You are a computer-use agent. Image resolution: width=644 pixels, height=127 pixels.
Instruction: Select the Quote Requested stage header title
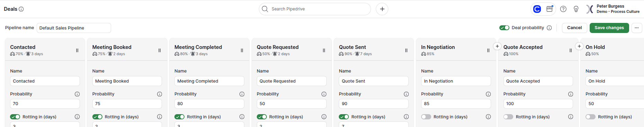[x=278, y=47]
